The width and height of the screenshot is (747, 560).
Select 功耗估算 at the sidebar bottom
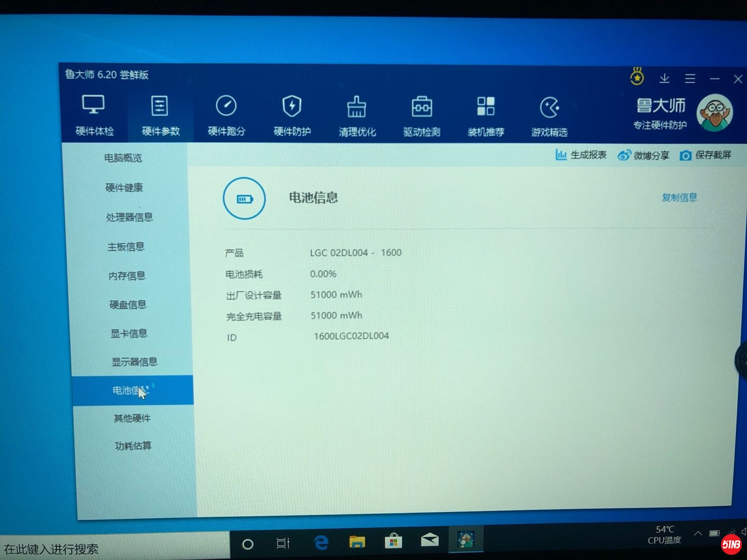pos(132,445)
